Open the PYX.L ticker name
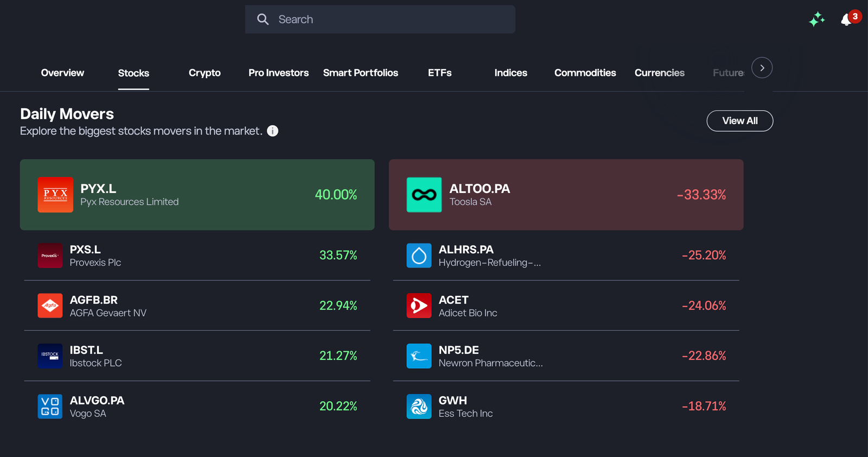868x457 pixels. click(98, 189)
